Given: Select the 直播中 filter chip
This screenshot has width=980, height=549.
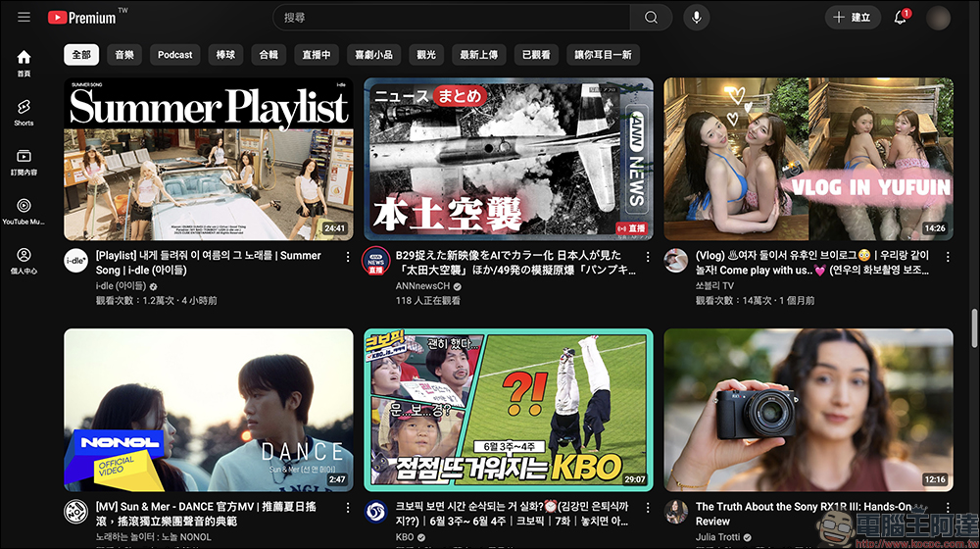Looking at the screenshot, I should click(x=317, y=55).
